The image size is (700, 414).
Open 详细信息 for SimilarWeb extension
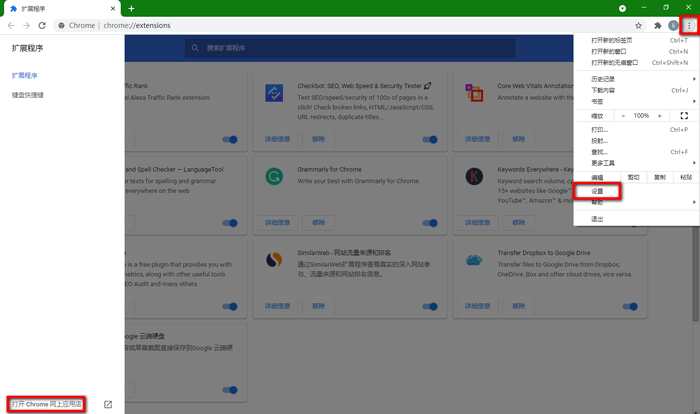[277, 306]
